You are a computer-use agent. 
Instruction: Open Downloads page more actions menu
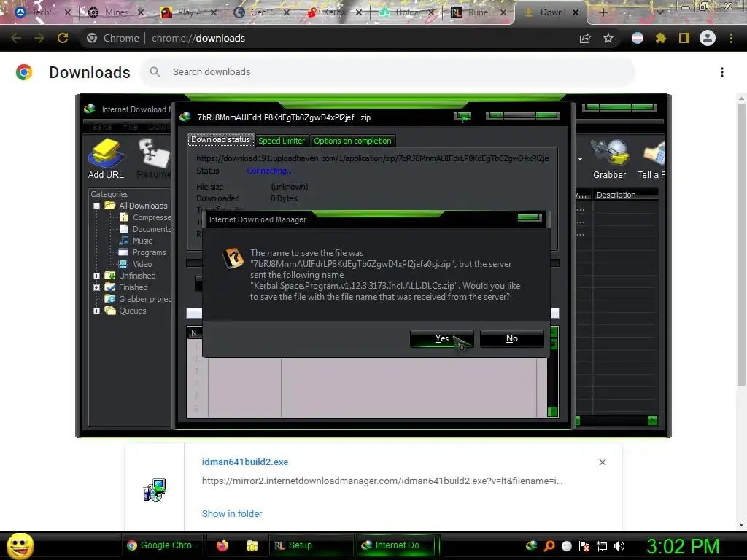pyautogui.click(x=721, y=72)
